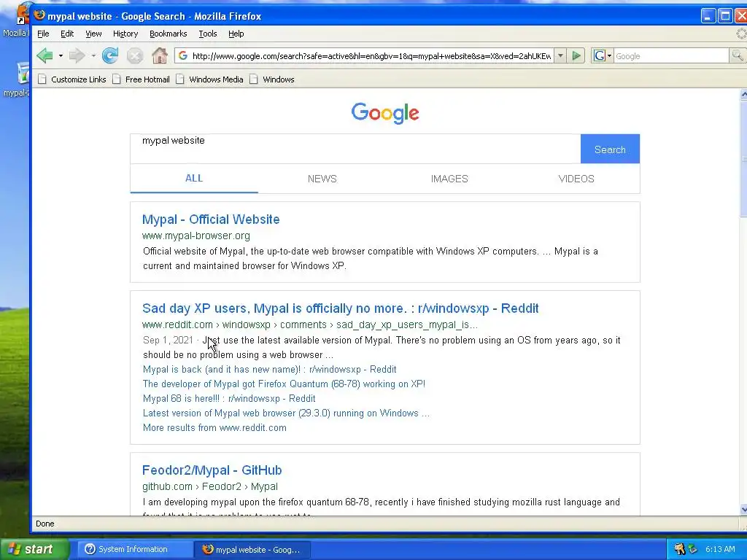Screen dimensions: 747x560
Task: Click the Forward arrow button
Action: [77, 55]
